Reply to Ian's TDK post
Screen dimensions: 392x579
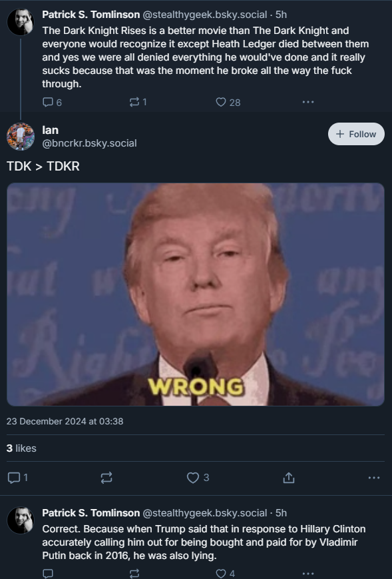pos(17,478)
